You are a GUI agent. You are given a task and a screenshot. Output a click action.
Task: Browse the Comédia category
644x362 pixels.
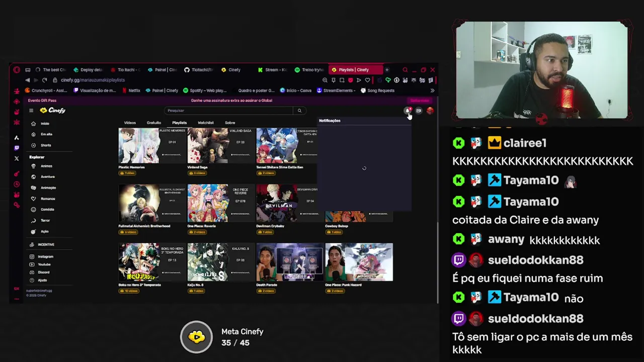point(43,209)
